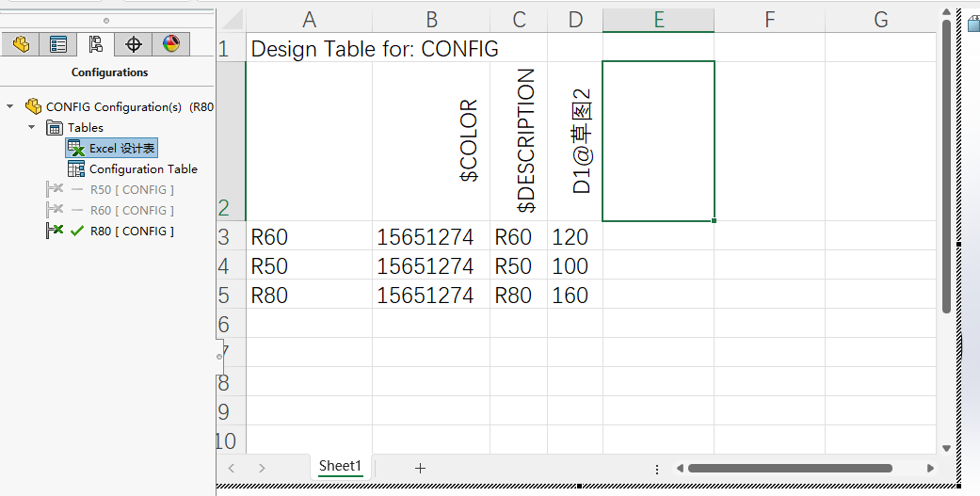The image size is (980, 496).
Task: Open the PropertyManager tab
Action: coord(58,44)
